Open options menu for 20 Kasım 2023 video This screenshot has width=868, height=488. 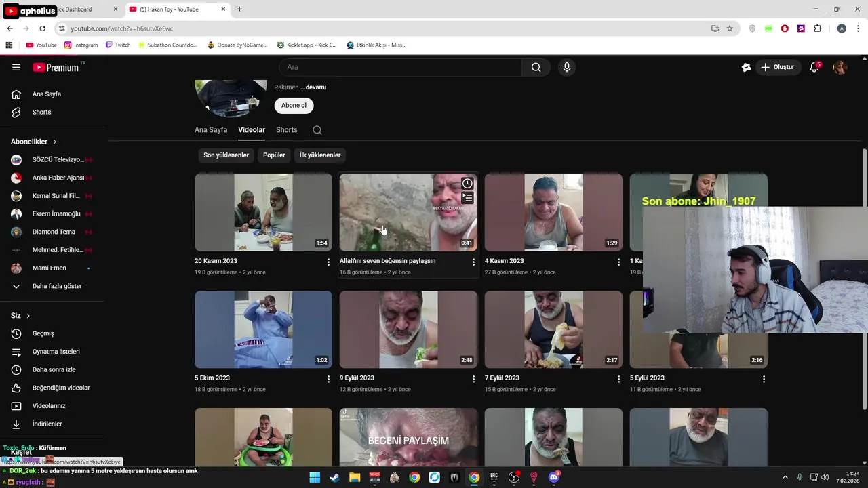click(328, 262)
